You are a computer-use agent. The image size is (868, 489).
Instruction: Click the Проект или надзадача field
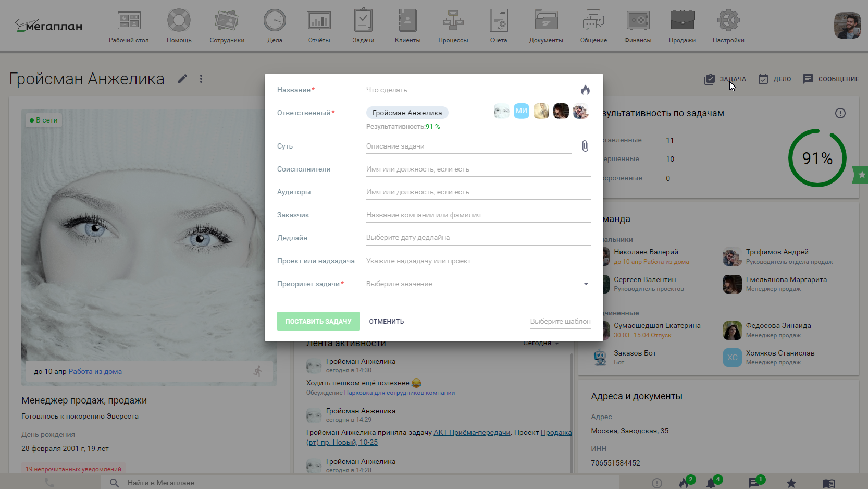[478, 261]
